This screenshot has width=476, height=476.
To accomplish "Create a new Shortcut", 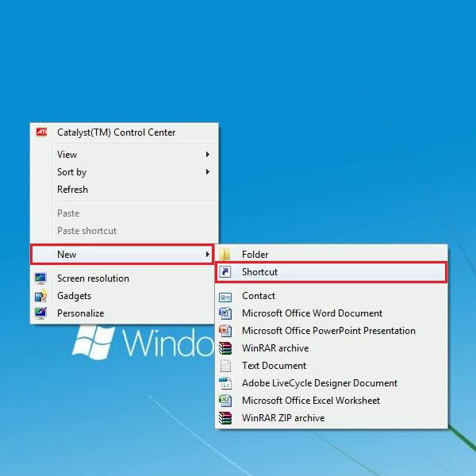I will [x=331, y=272].
